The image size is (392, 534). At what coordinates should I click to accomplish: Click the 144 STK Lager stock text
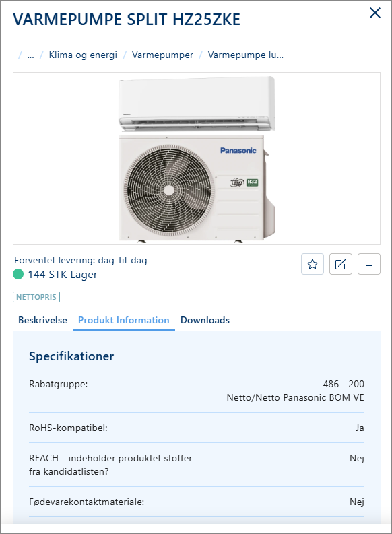point(63,275)
